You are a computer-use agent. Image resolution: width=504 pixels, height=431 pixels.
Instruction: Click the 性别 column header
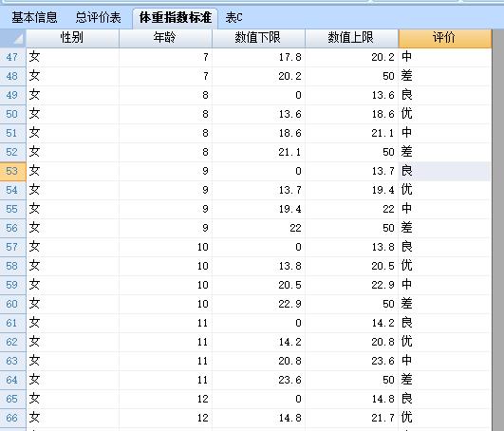pyautogui.click(x=72, y=38)
